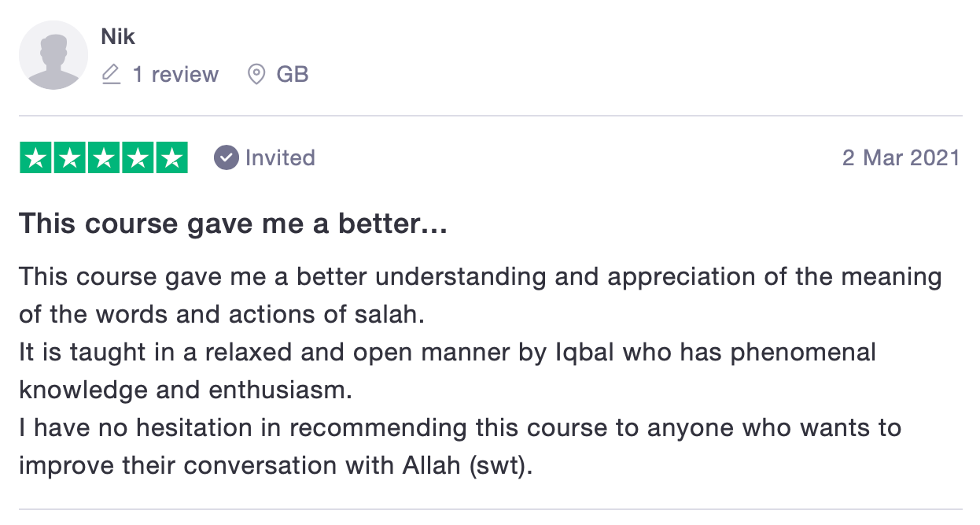Click the line "of the words and actions of salah."

pos(222,315)
